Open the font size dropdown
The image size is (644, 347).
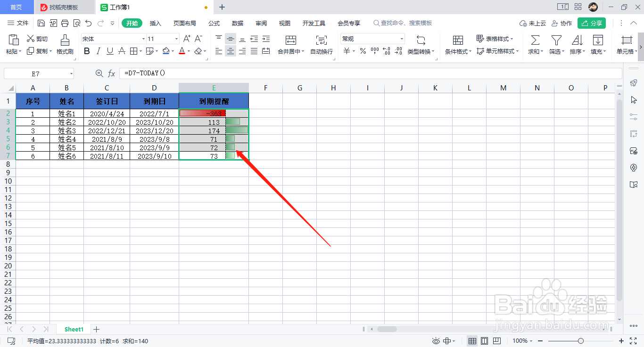(x=177, y=39)
